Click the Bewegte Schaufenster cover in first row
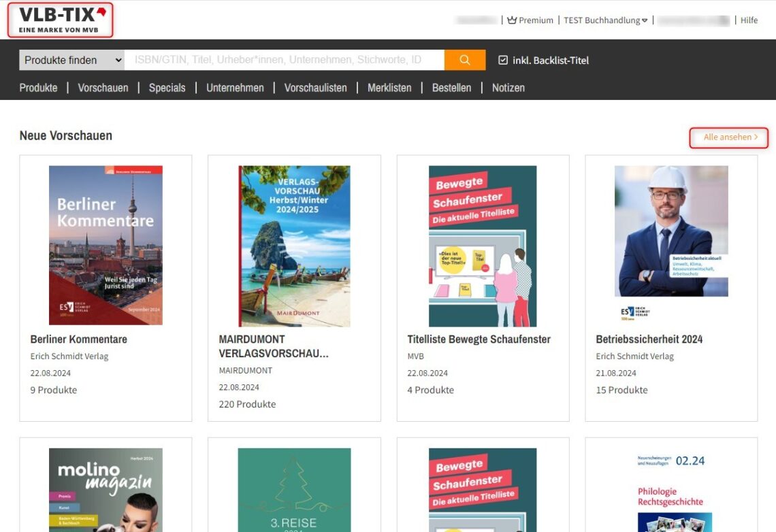Viewport: 776px width, 532px height. [483, 245]
